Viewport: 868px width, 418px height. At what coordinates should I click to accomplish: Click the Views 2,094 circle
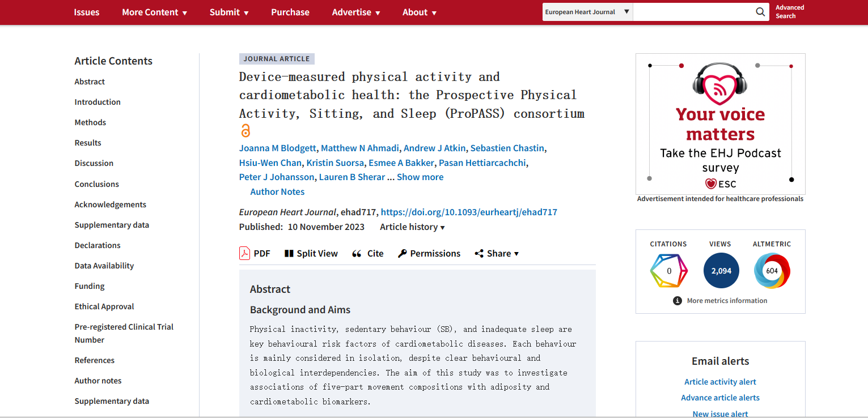(x=721, y=271)
